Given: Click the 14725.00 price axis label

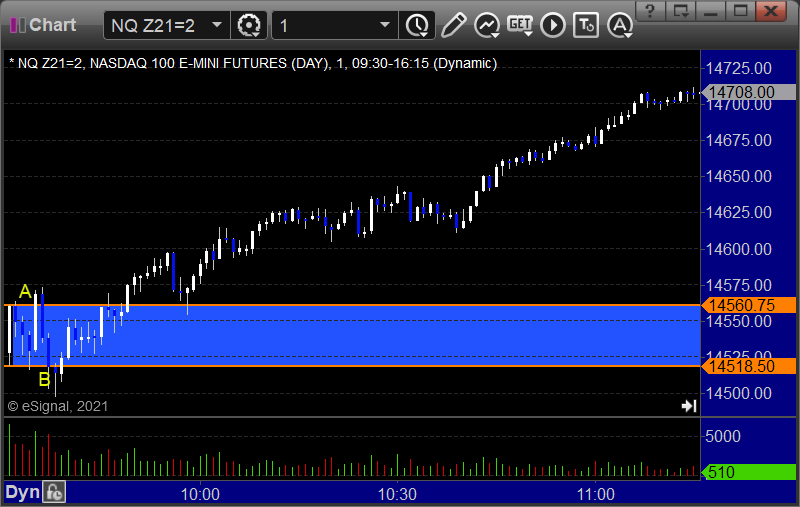Looking at the screenshot, I should click(x=738, y=68).
